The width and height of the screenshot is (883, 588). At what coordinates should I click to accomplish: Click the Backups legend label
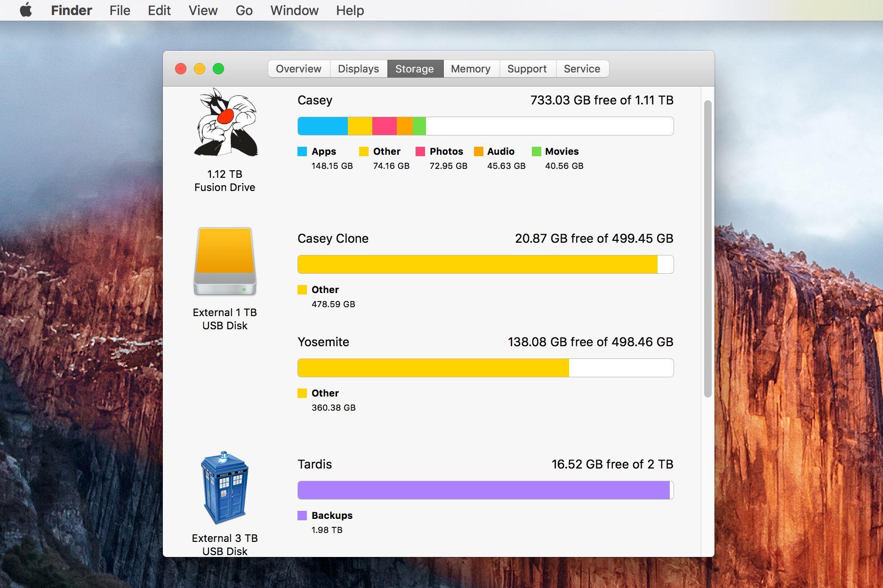pos(332,516)
